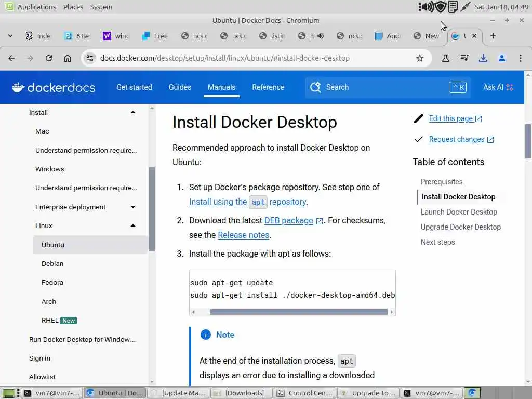Open 'Install using the apt repository' link
This screenshot has width=532, height=399.
coord(248,202)
